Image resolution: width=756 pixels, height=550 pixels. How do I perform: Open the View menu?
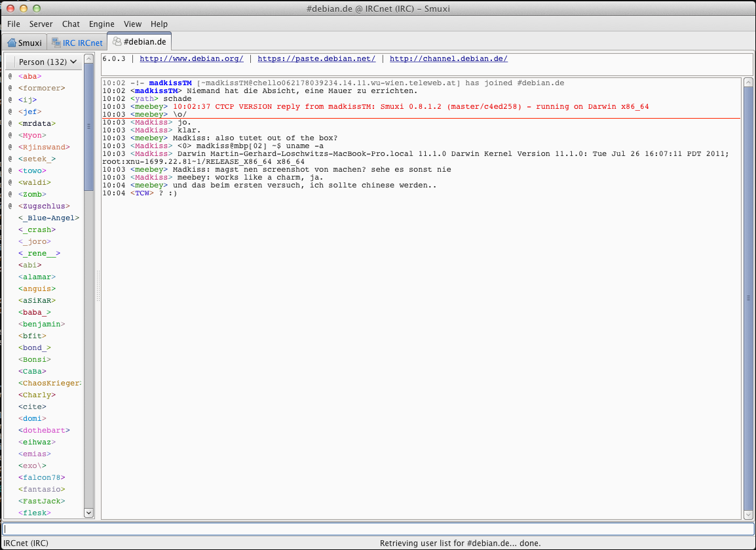pos(132,24)
